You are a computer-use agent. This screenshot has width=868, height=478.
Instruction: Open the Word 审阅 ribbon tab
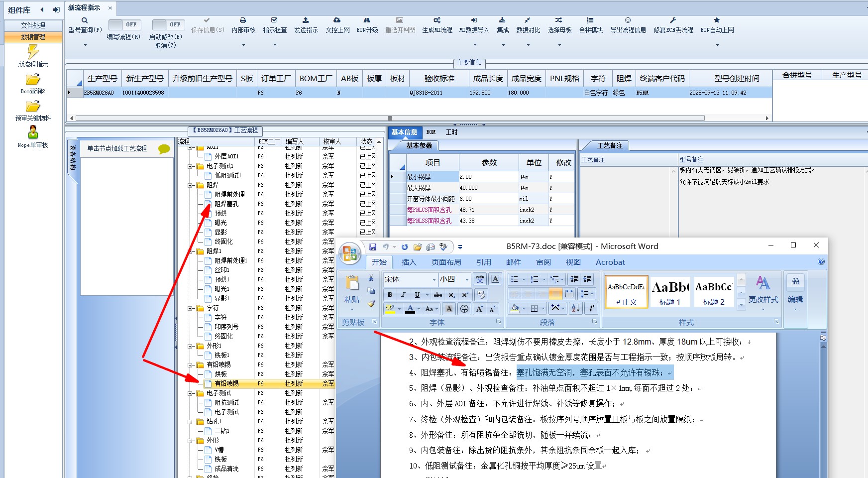pyautogui.click(x=543, y=262)
